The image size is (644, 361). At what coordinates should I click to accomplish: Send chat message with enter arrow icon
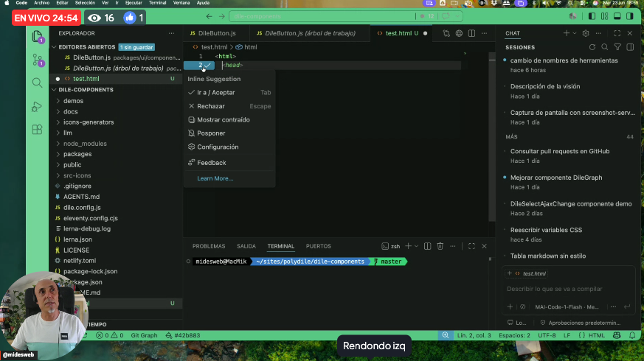point(627,306)
